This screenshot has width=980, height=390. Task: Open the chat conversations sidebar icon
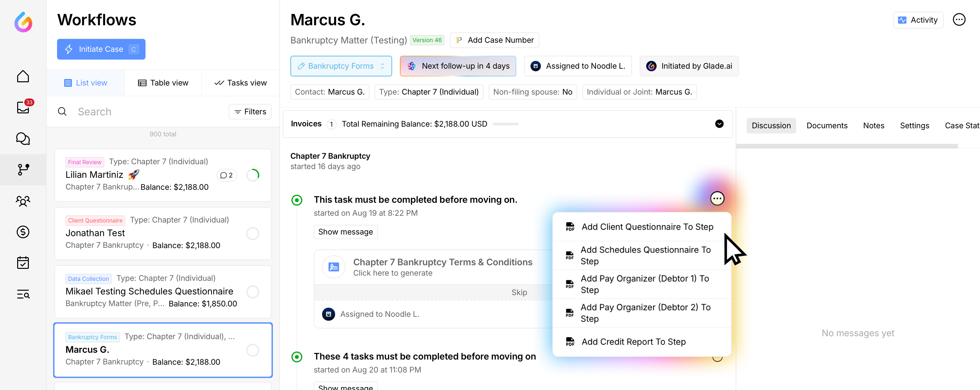23,139
